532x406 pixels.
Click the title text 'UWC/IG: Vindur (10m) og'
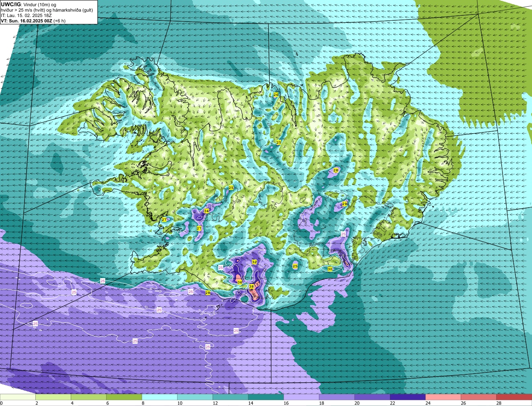(28, 4)
